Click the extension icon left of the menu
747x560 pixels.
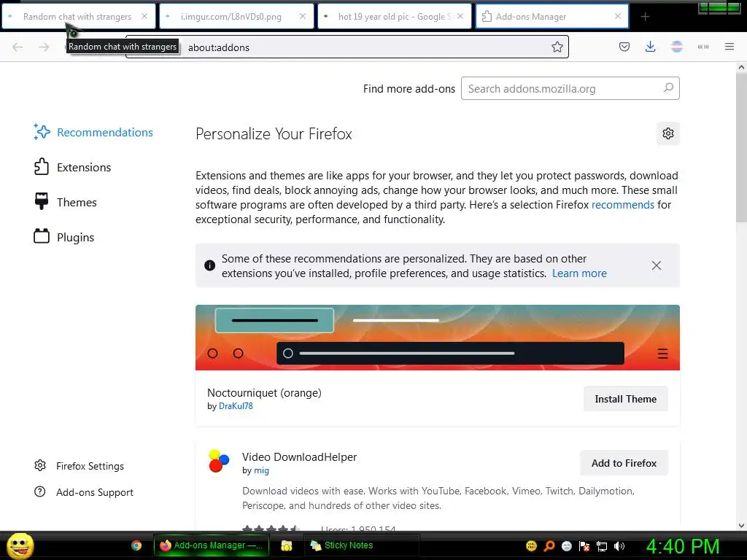(703, 47)
